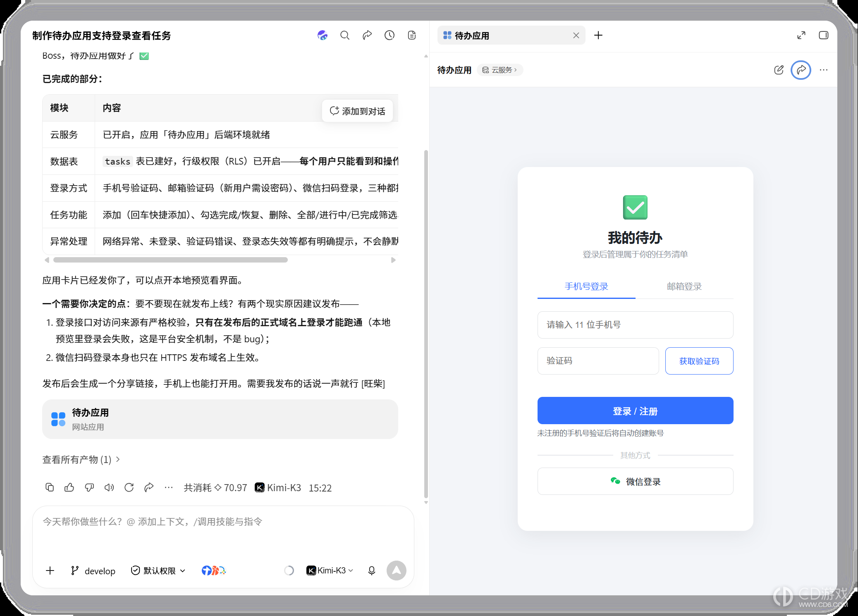Toggle the sidebar panel icon at top right
Viewport: 858px width, 616px height.
point(824,36)
